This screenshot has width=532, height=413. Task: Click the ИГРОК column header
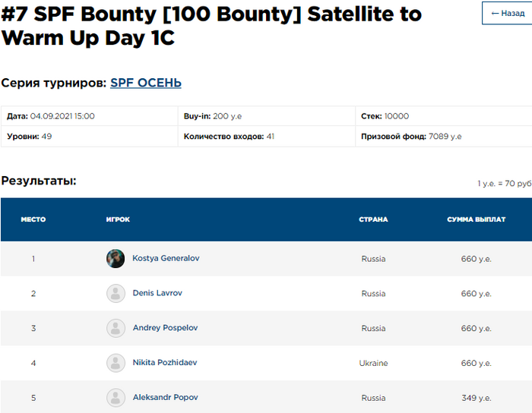(118, 219)
